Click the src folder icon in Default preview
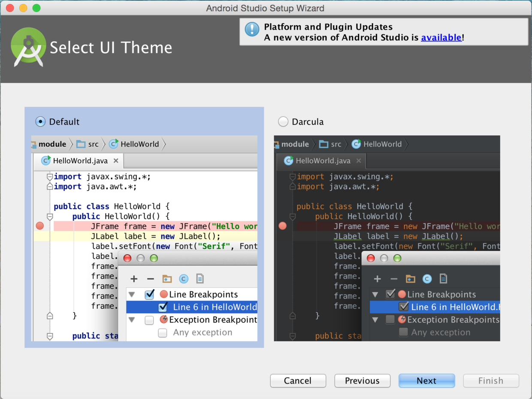This screenshot has width=532, height=399. 81,144
